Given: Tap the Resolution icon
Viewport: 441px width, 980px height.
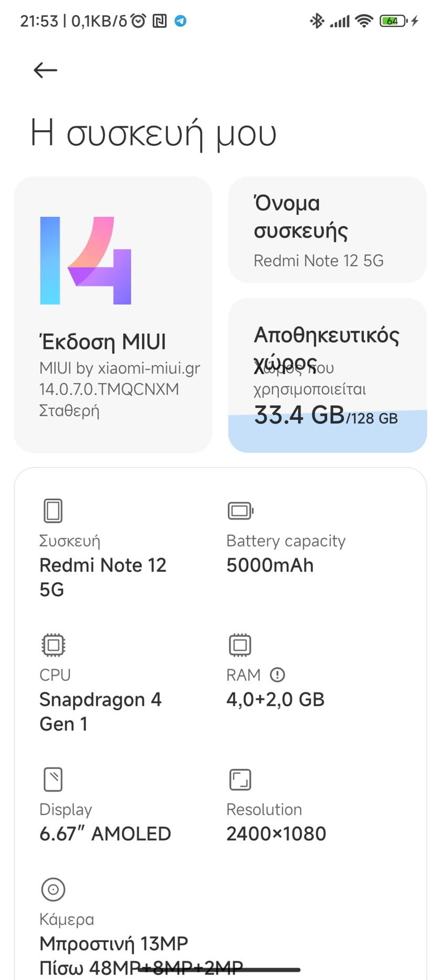Looking at the screenshot, I should tap(240, 779).
